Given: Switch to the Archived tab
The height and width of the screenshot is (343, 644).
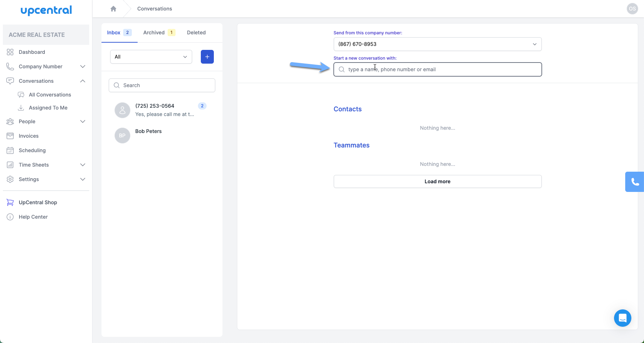Looking at the screenshot, I should pos(154,32).
